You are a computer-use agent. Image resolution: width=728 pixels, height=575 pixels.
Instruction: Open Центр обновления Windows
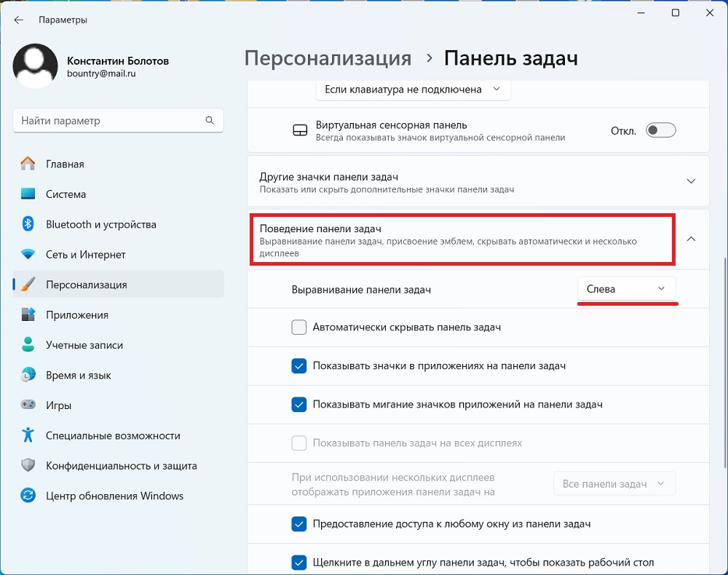(x=119, y=496)
